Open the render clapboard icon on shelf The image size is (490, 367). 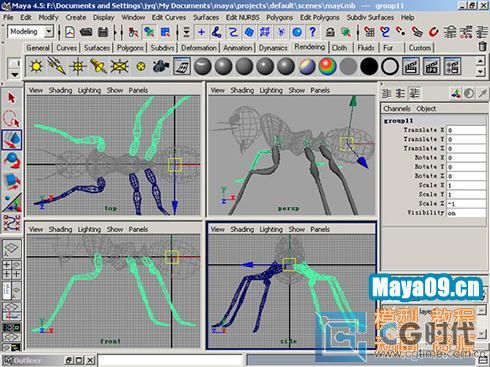(x=411, y=66)
